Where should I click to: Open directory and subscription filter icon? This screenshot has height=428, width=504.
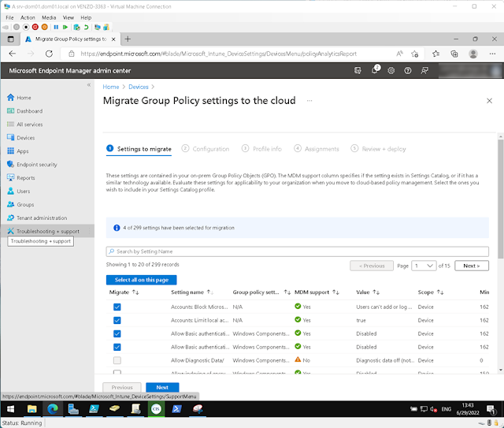358,70
